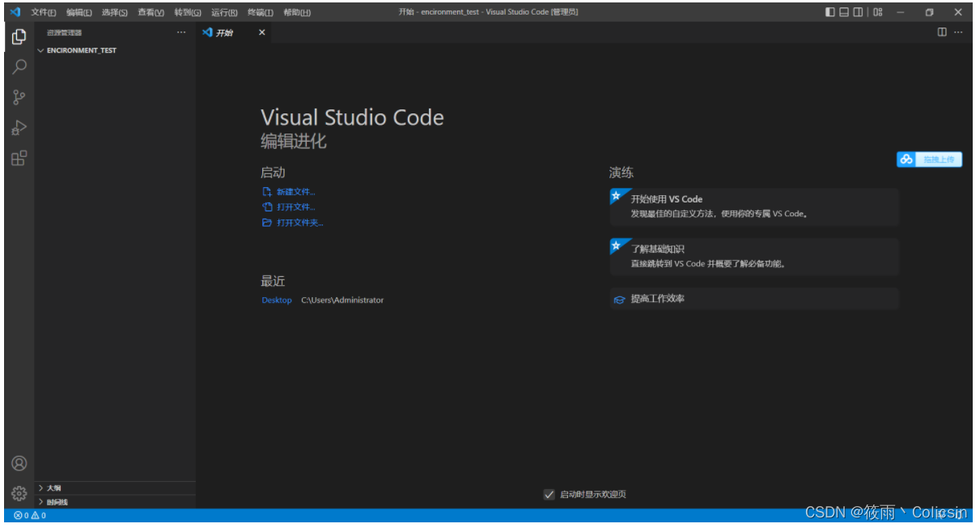Open the Search view icon
The height and width of the screenshot is (528, 980).
coord(19,67)
